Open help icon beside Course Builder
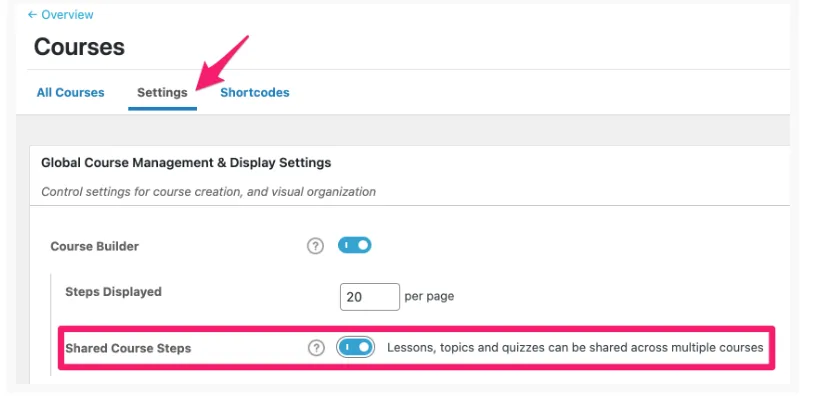The height and width of the screenshot is (408, 813). [x=315, y=246]
